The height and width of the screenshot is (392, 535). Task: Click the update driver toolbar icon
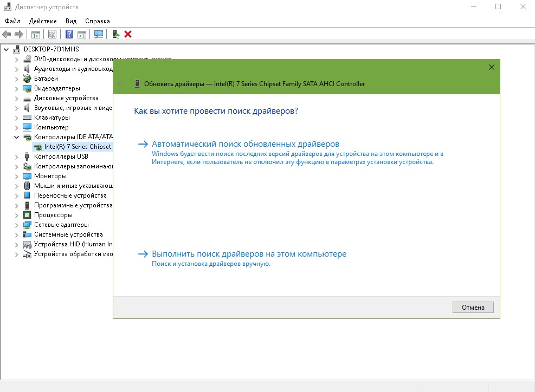tap(116, 34)
